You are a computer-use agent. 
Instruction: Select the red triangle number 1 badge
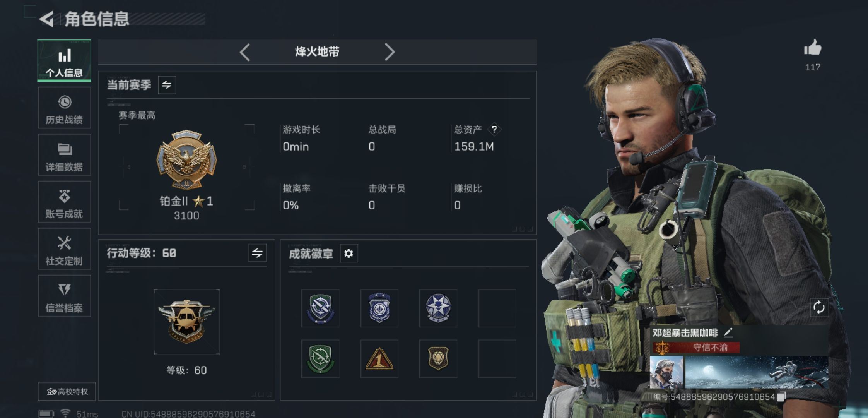(x=379, y=359)
